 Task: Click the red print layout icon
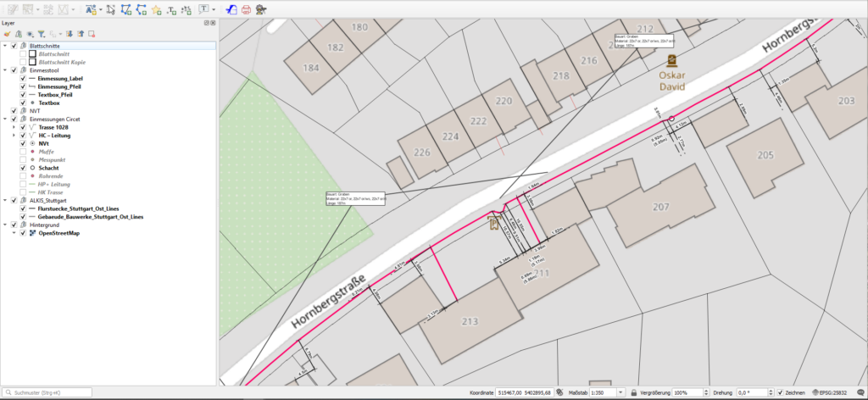point(246,10)
